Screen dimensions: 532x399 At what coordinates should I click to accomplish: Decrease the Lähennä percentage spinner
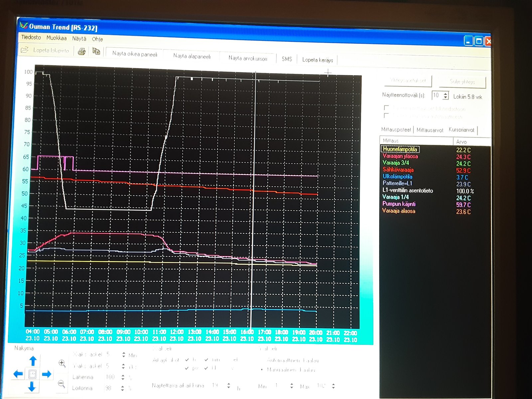pos(123,379)
